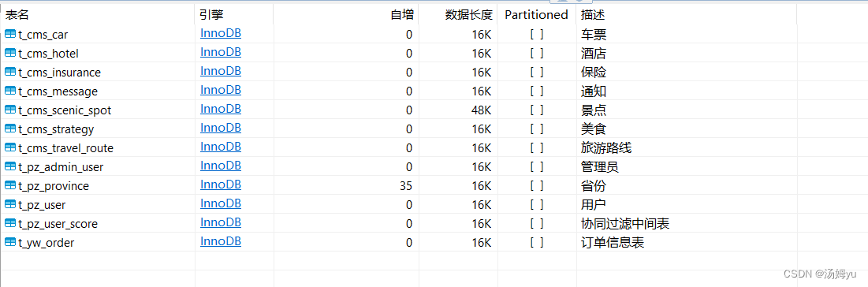Screen dimensions: 868x287
Task: Select the t_cms_hotel table icon
Action: [10, 53]
